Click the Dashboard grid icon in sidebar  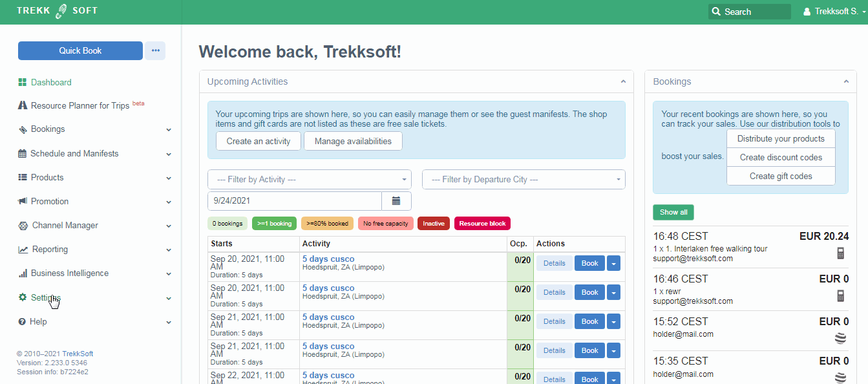click(x=23, y=82)
